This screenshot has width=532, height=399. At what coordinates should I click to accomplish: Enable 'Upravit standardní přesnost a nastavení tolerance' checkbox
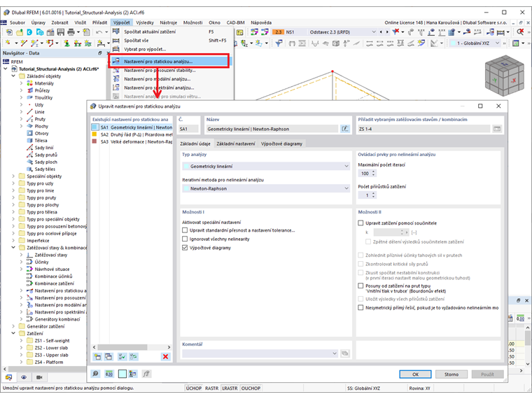coord(185,230)
